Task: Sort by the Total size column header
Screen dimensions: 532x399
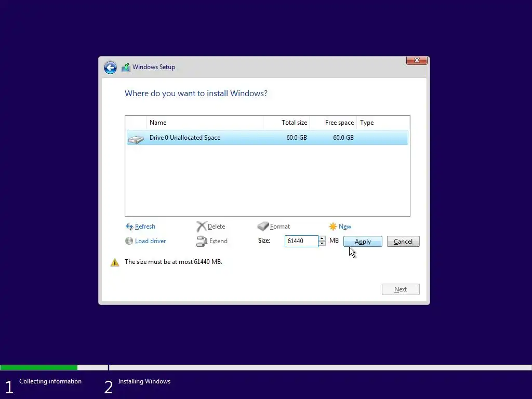Action: pyautogui.click(x=286, y=123)
